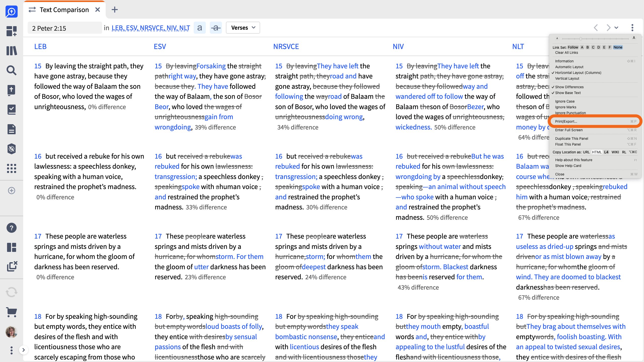Select Horizontal Layout (Columns)

click(x=595, y=73)
